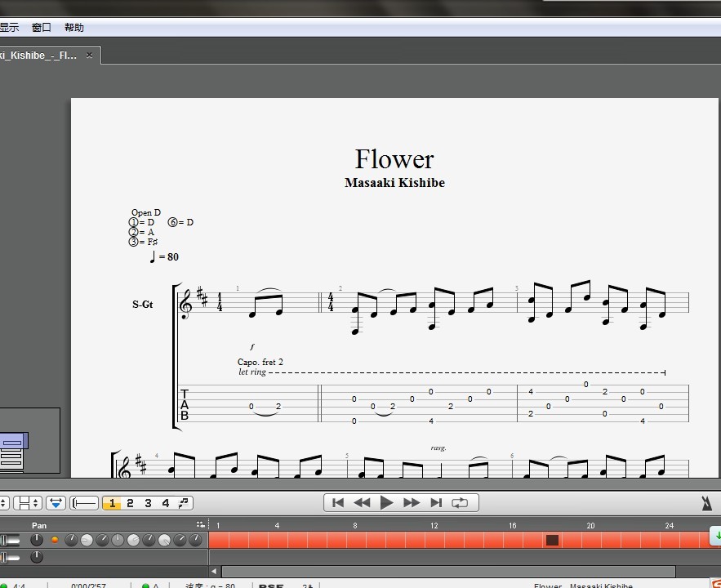Screen dimensions: 721x588
Task: Close the Kishibe Flower document tab
Action: [89, 56]
